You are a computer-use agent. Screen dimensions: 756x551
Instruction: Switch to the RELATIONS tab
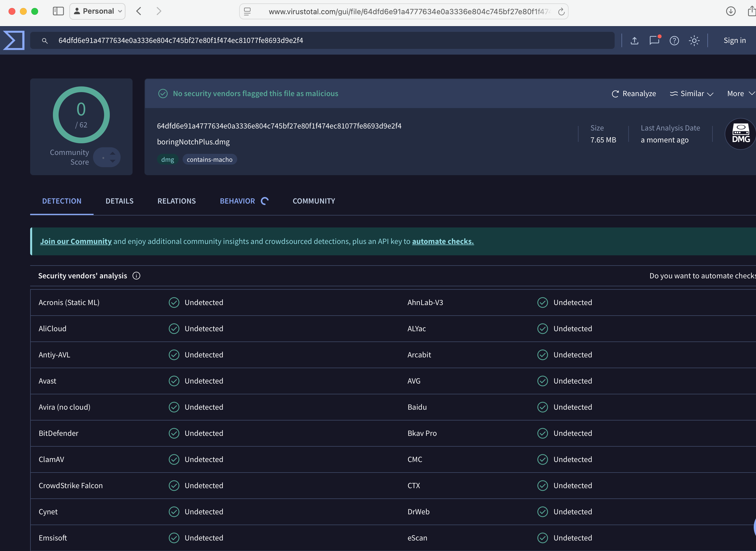177,201
